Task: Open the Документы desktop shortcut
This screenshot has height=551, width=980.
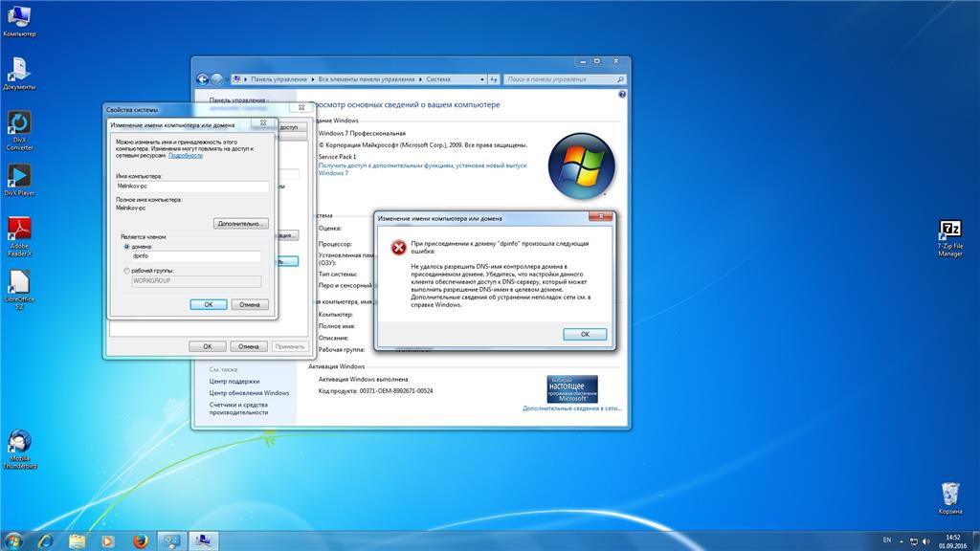Action: tap(19, 74)
